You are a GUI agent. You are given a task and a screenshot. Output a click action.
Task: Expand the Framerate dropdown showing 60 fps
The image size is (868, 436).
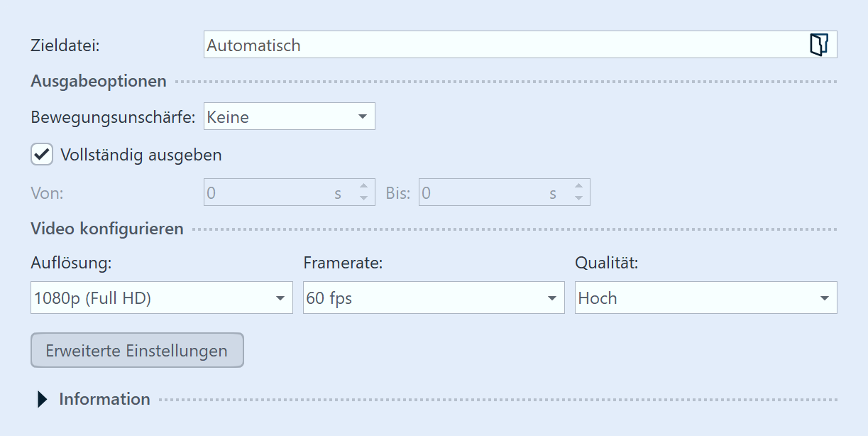tap(434, 298)
